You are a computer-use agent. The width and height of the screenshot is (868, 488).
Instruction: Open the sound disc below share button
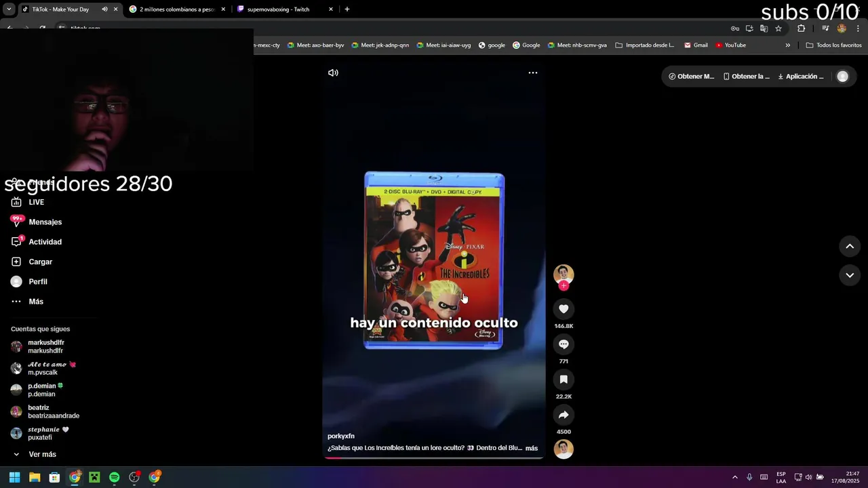(x=564, y=449)
